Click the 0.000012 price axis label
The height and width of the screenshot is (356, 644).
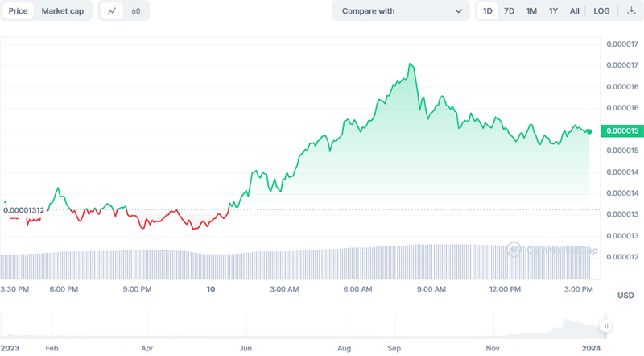(x=622, y=257)
